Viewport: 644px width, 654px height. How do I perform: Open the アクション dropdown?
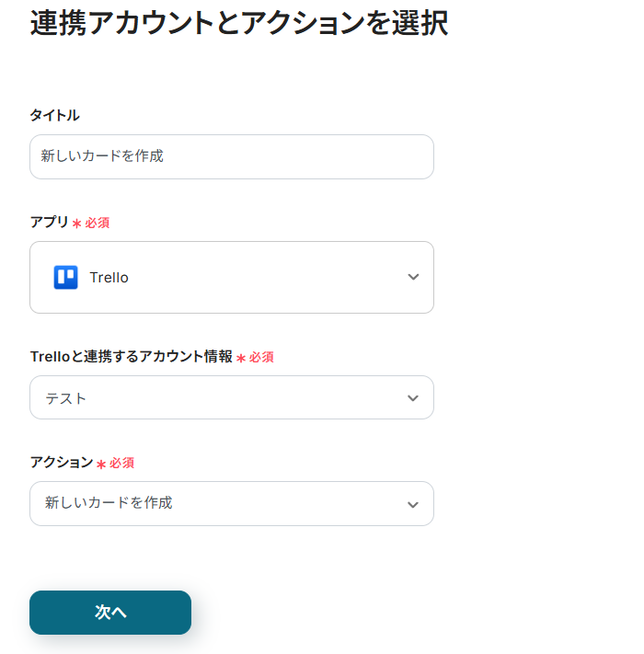coord(232,504)
